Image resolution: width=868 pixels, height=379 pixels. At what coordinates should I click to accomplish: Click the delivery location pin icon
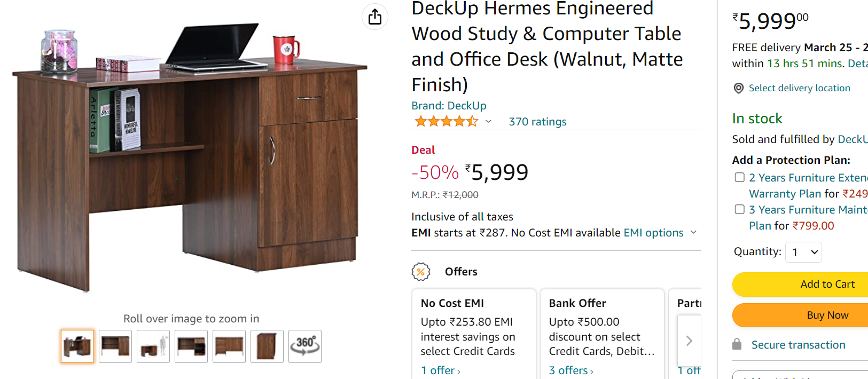[739, 88]
